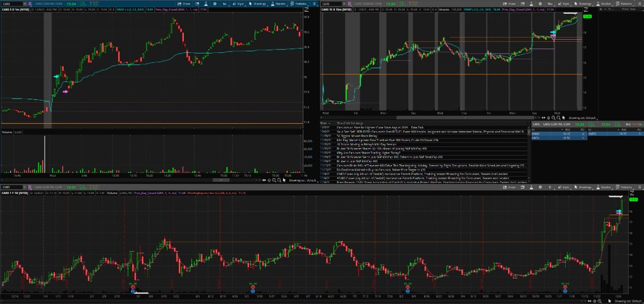Click the CARS 1 Y 1D chart title
The width and height of the screenshot is (644, 304).
pyautogui.click(x=16, y=193)
